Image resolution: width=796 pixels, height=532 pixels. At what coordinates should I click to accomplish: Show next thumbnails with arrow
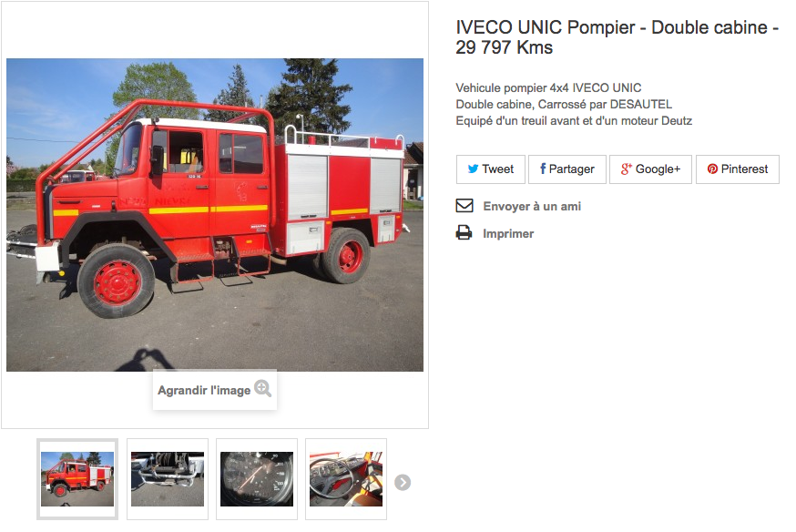(403, 482)
